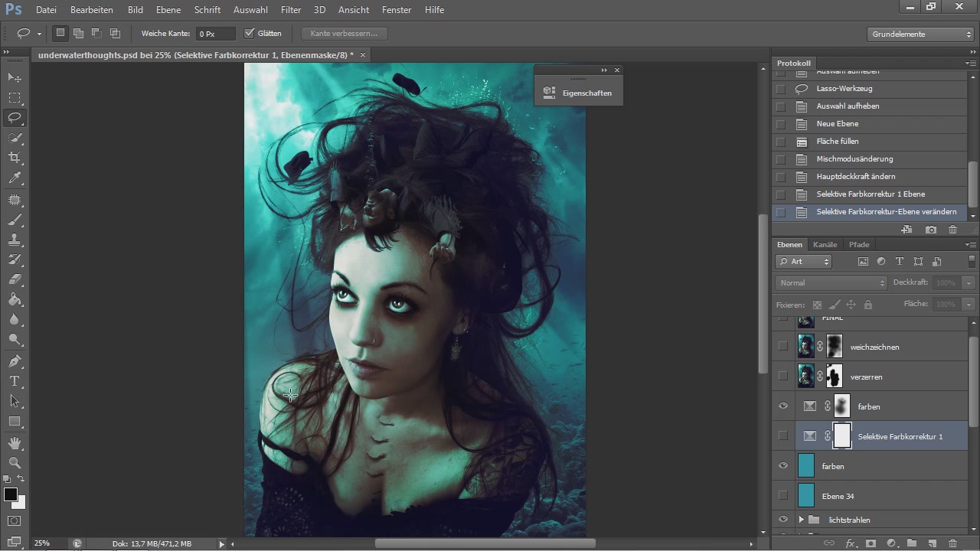Screen dimensions: 980x551
Task: Select the Type tool
Action: point(15,381)
